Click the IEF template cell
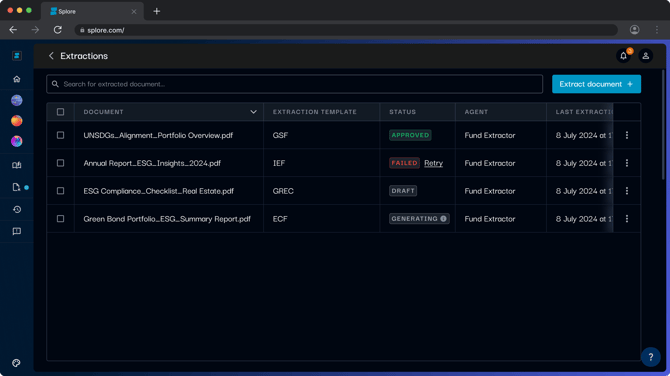 (x=279, y=163)
